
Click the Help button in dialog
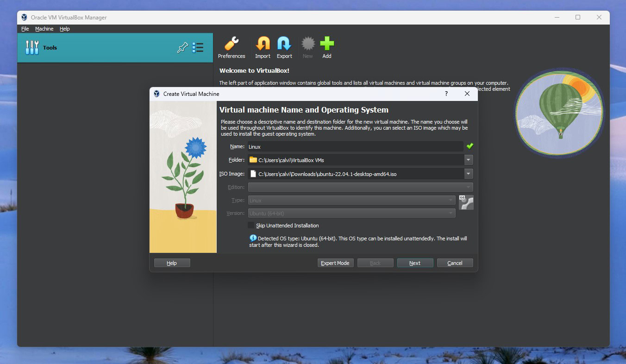point(172,263)
